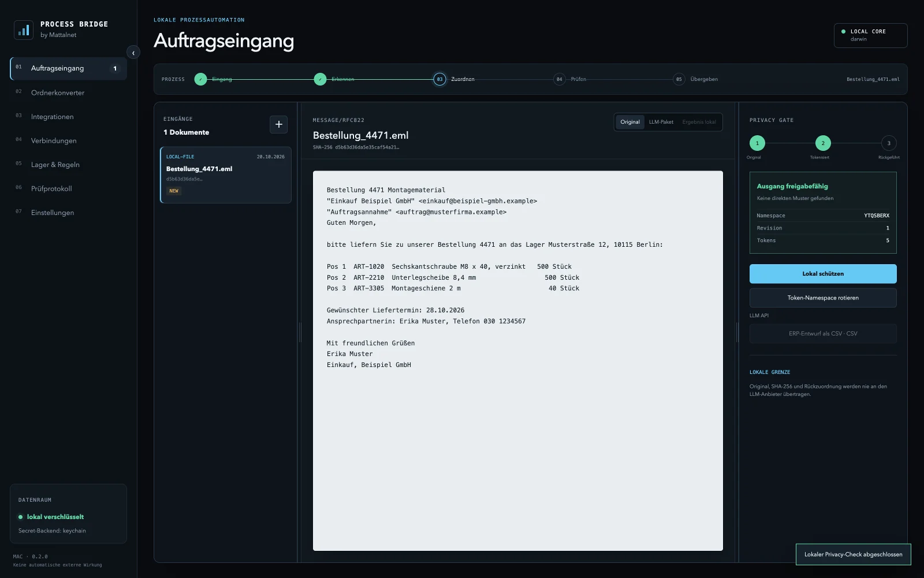
Task: Click the Revision row value
Action: coord(888,228)
